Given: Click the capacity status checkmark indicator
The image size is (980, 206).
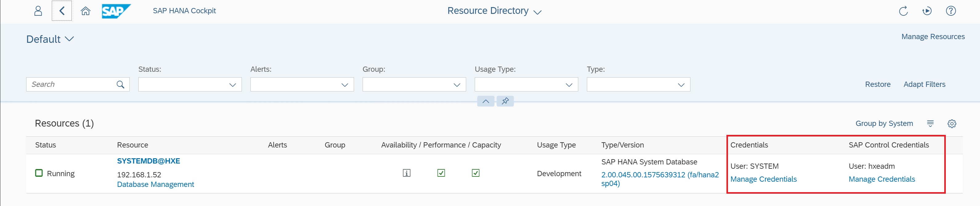Looking at the screenshot, I should click(x=475, y=173).
